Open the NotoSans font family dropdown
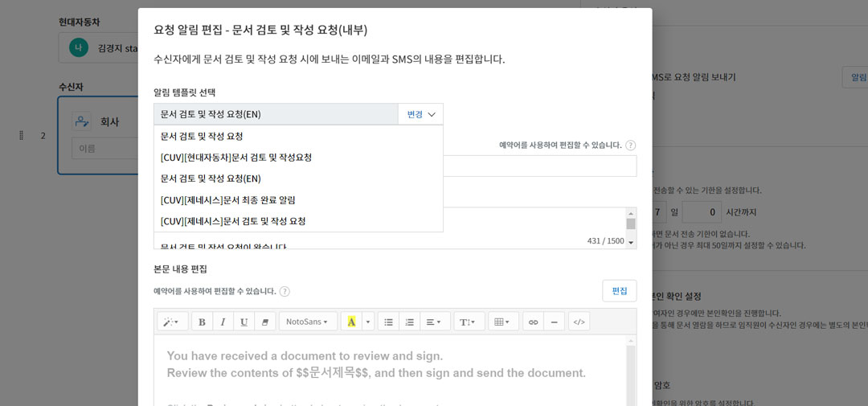868x406 pixels. click(x=308, y=322)
